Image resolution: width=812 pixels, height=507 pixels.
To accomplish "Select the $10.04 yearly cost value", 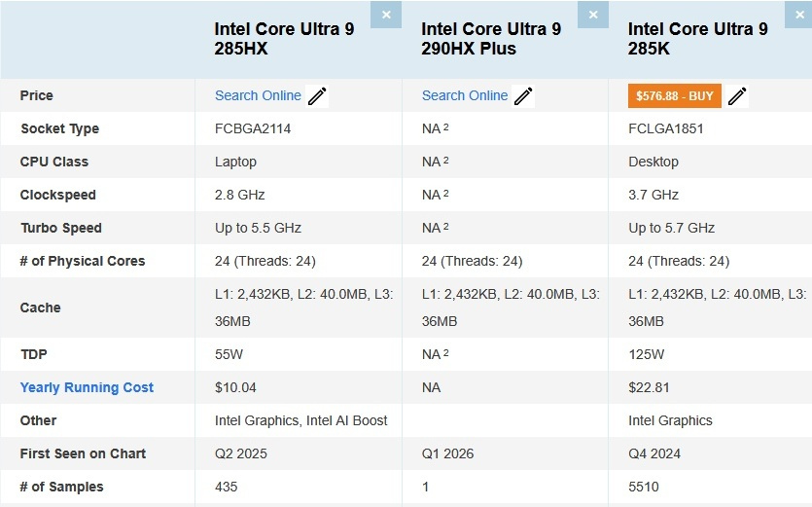I will pyautogui.click(x=235, y=387).
